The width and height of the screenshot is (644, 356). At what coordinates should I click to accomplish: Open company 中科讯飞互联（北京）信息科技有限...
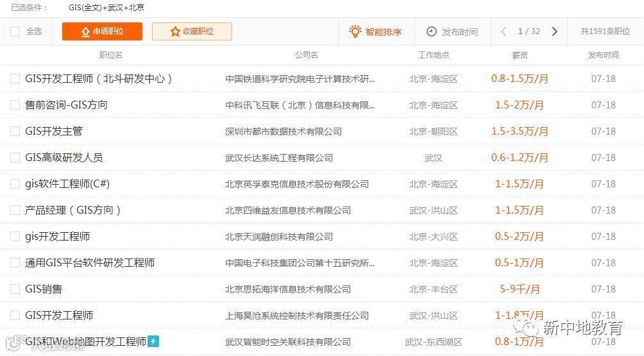pos(300,105)
